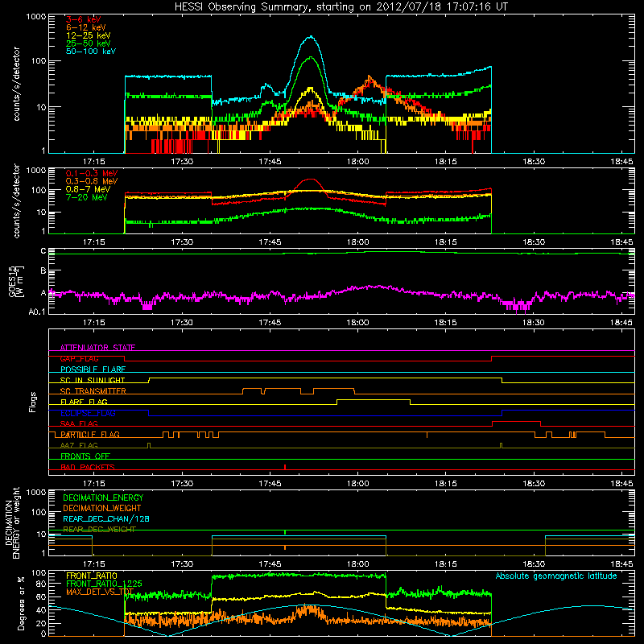Click the peak of the cyan 50-100 keV curve
Viewport: 644px width, 644px height.
pos(311,36)
